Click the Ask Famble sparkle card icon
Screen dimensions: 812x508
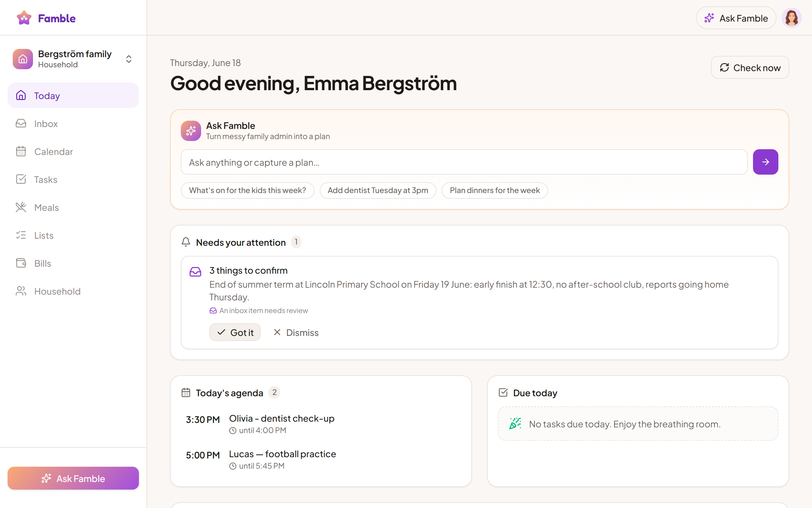tap(191, 131)
